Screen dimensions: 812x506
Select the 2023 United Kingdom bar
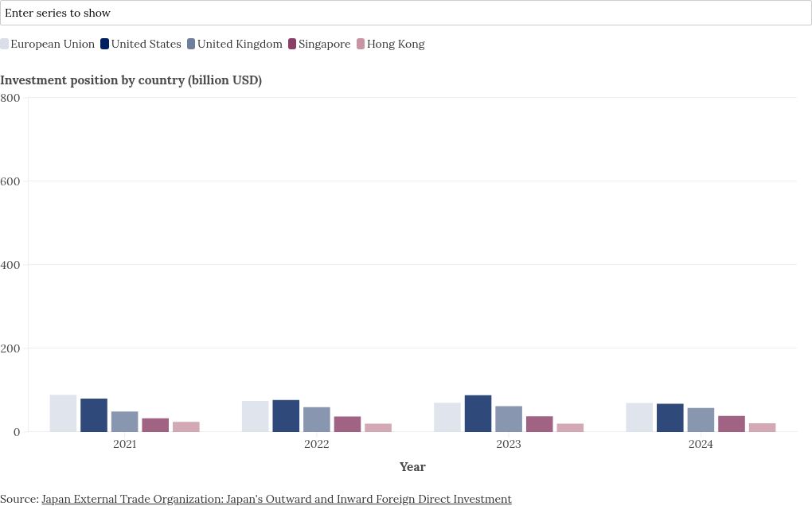point(509,419)
